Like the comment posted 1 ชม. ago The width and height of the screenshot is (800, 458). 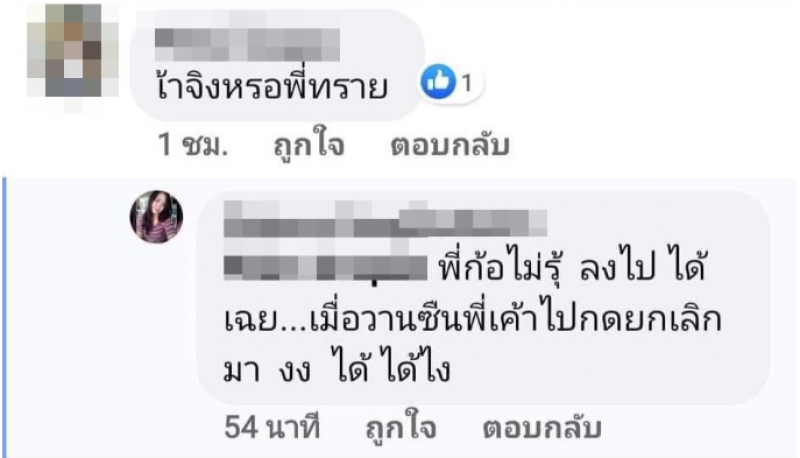coord(309,145)
